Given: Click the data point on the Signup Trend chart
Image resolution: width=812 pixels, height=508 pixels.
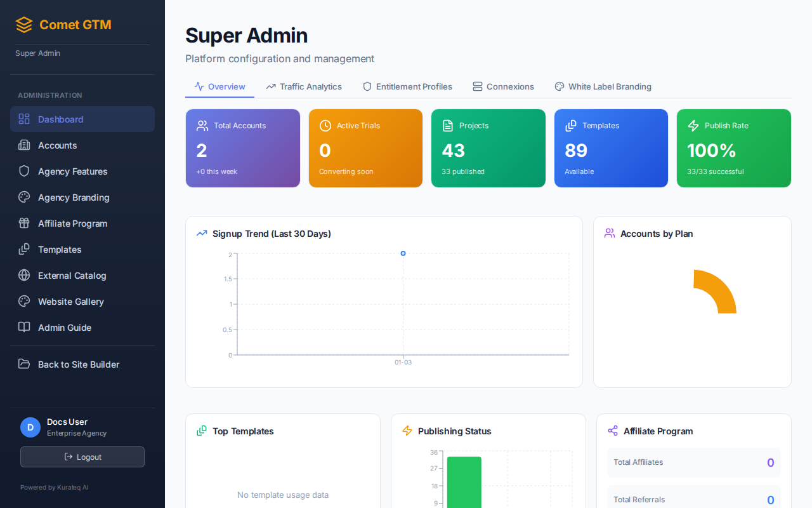Looking at the screenshot, I should point(403,253).
